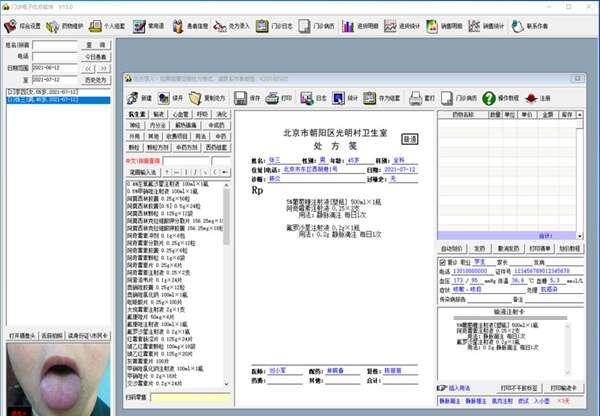Click the tongue photo thumbnail
This screenshot has height=416, width=600.
tap(59, 378)
